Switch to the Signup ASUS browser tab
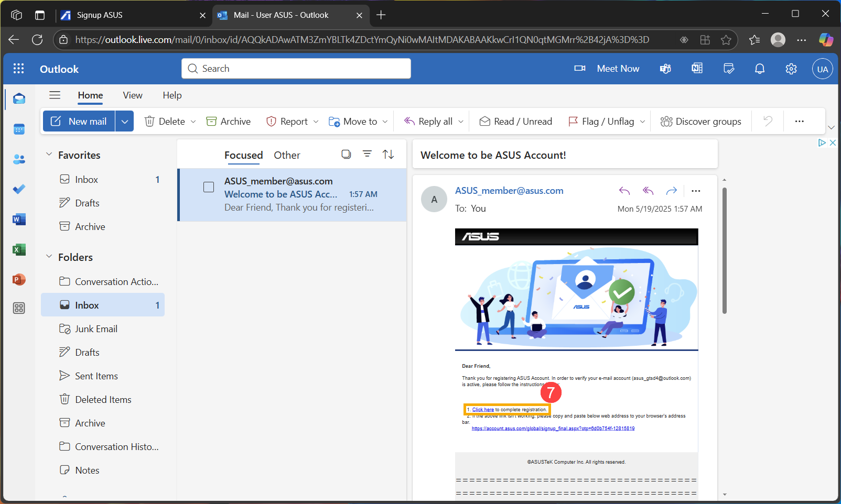Screen dimensions: 841x504 point(133,15)
